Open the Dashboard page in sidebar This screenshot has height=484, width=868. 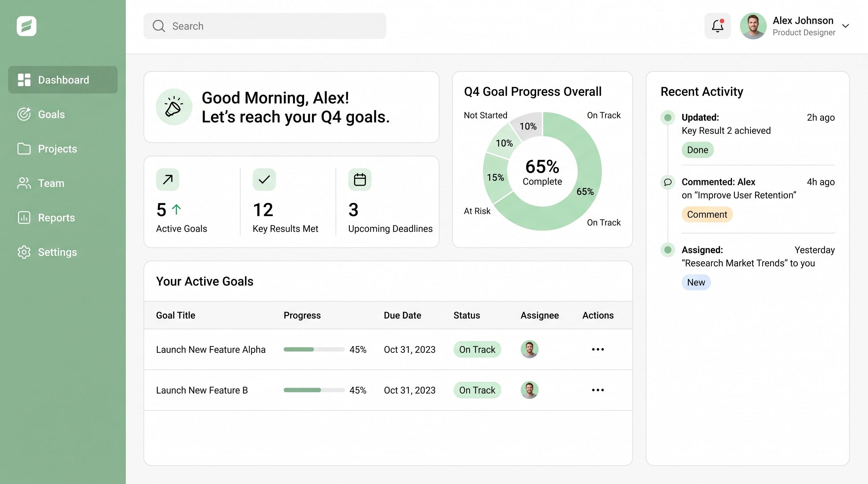[x=63, y=80]
